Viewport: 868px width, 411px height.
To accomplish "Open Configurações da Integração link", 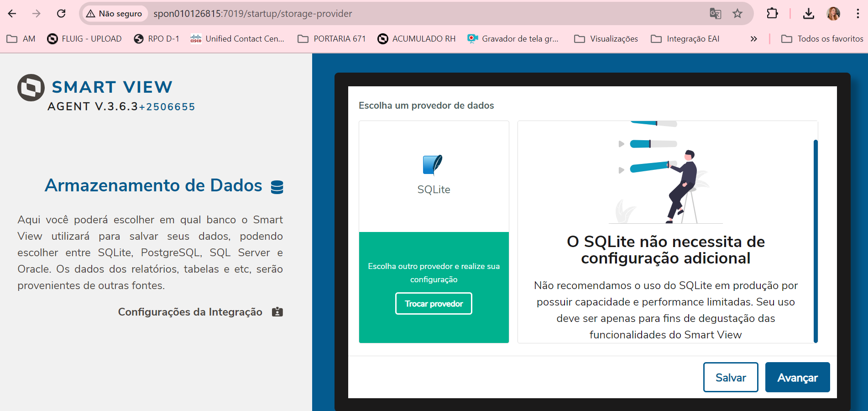I will point(190,312).
